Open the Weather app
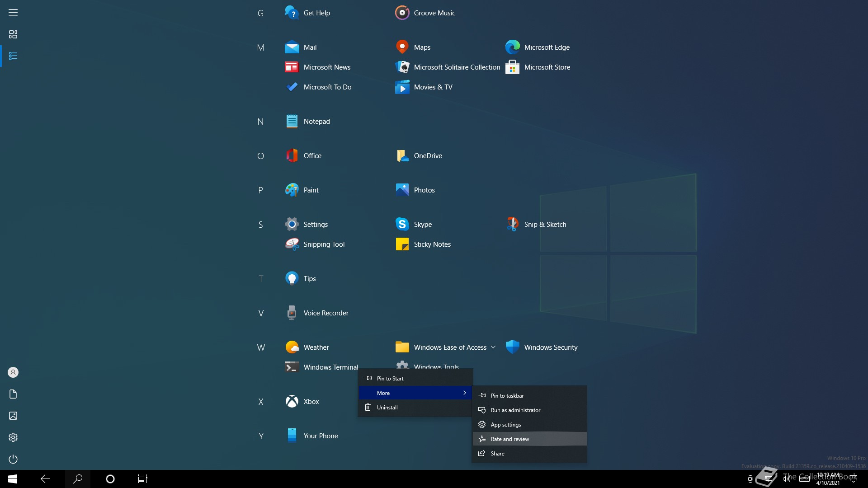The image size is (868, 488). (307, 347)
